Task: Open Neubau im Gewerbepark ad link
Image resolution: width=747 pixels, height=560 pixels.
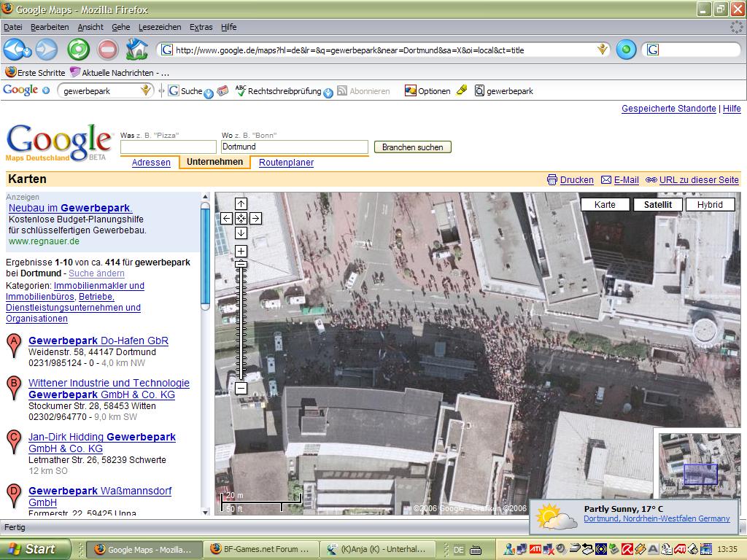Action: tap(71, 208)
